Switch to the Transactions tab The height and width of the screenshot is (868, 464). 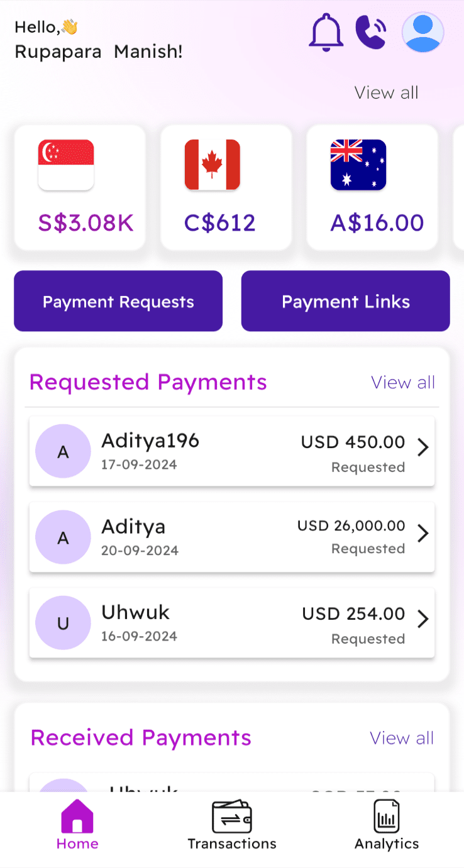[232, 825]
